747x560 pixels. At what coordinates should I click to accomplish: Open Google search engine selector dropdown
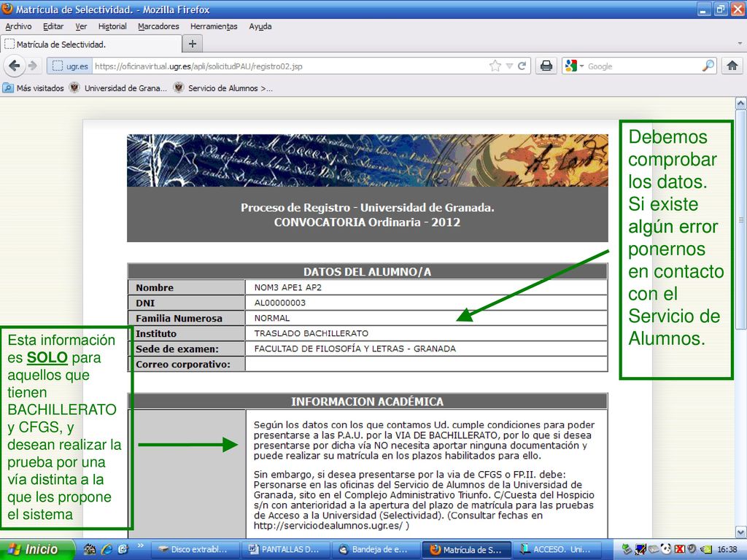(573, 66)
